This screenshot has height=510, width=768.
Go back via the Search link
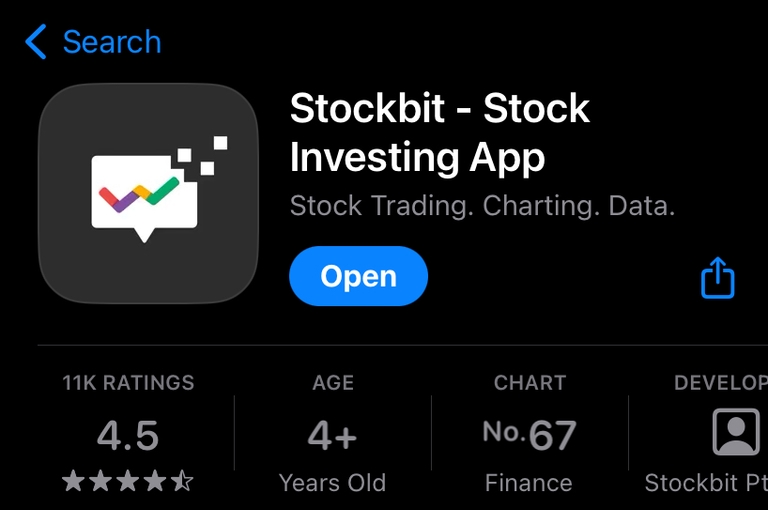pyautogui.click(x=111, y=42)
